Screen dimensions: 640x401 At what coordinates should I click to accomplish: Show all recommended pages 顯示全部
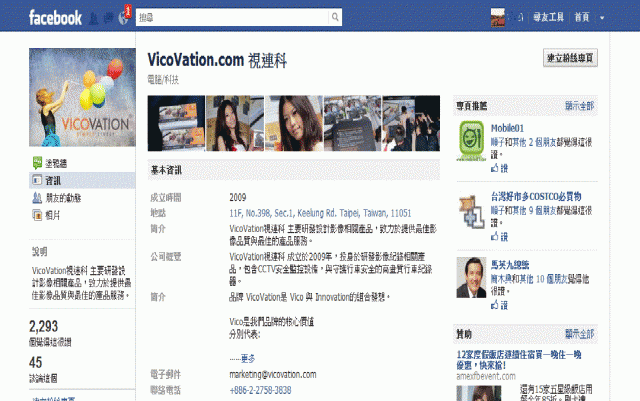point(579,106)
